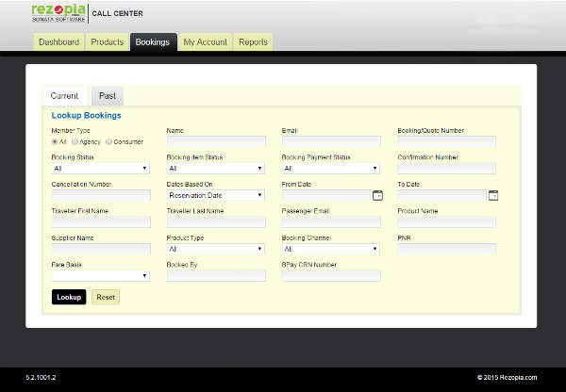Open the Booking Item Status dropdown
The width and height of the screenshot is (566, 392).
click(x=215, y=169)
